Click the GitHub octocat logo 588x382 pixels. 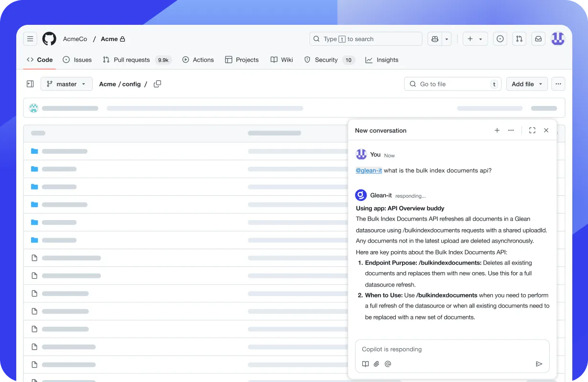49,39
